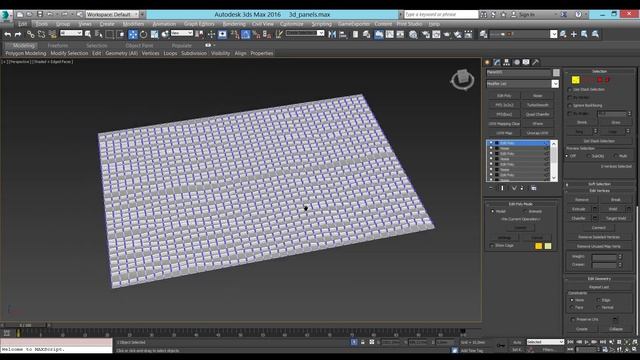640x360 pixels.
Task: Collapse the Selection rollout
Action: pos(599,71)
